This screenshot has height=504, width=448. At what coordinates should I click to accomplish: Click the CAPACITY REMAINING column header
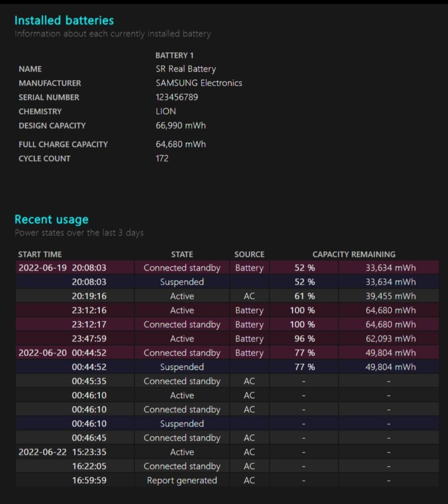354,254
